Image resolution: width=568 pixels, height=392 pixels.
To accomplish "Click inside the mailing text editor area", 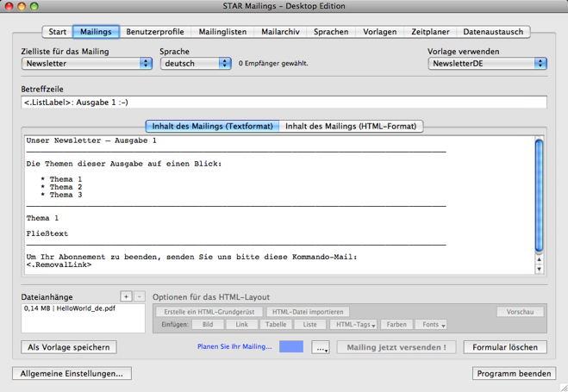I will (x=279, y=204).
